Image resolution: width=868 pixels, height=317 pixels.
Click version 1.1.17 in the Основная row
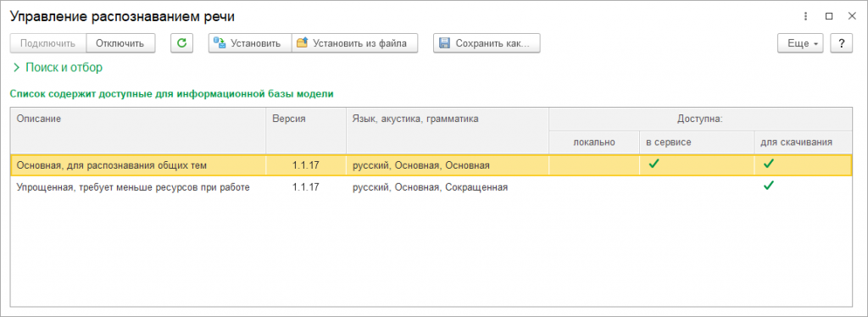(x=306, y=165)
